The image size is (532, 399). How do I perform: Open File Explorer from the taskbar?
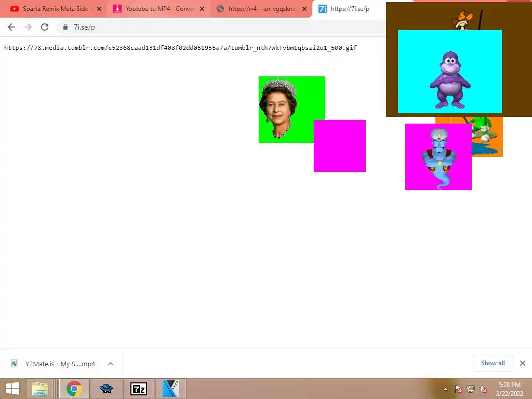coord(39,389)
